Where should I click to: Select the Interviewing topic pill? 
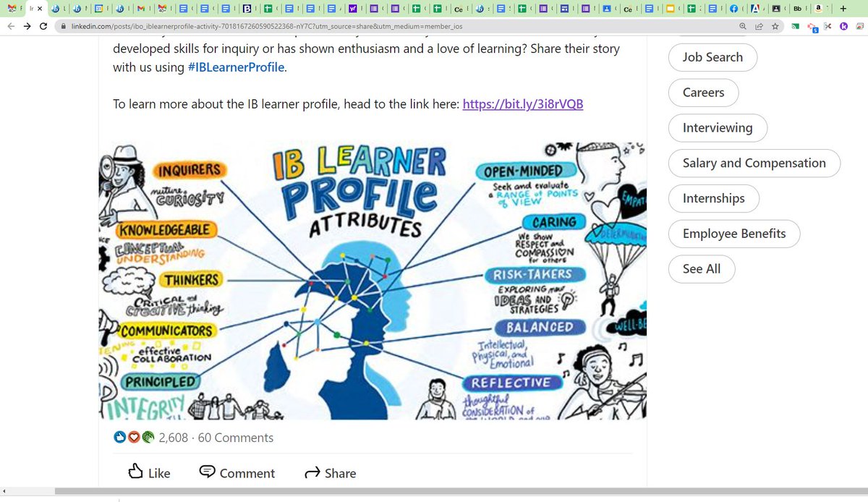click(x=718, y=128)
